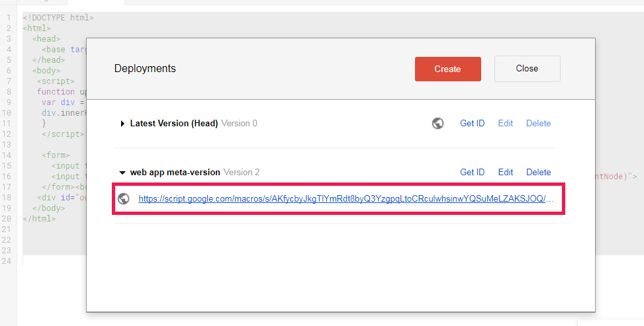The image size is (644, 326).
Task: Close the Deployments dialog
Action: tap(527, 69)
